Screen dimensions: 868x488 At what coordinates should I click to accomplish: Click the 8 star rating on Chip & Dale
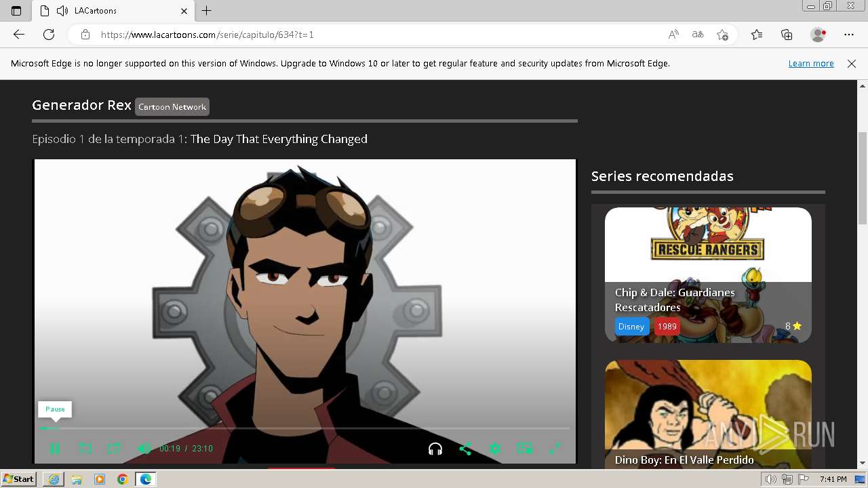[793, 326]
